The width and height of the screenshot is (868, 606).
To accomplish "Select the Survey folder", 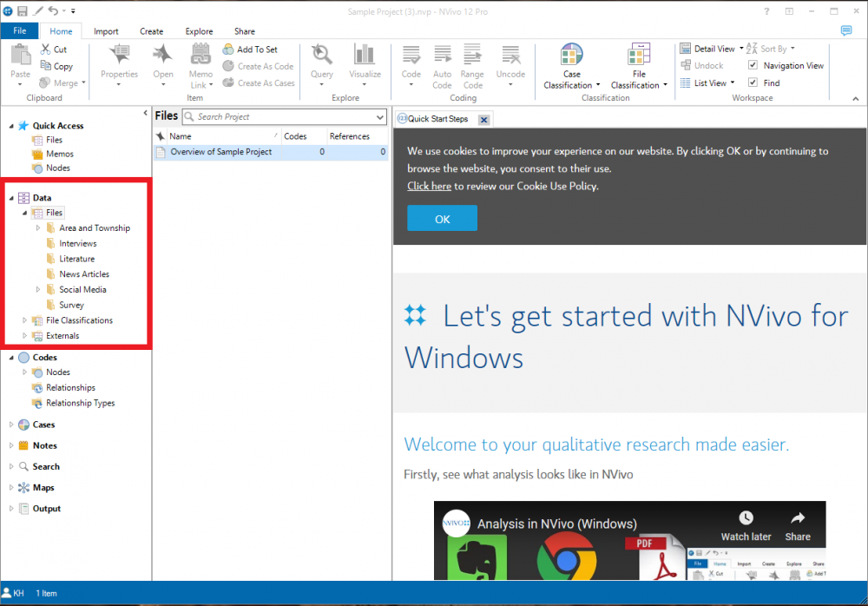I will (71, 306).
